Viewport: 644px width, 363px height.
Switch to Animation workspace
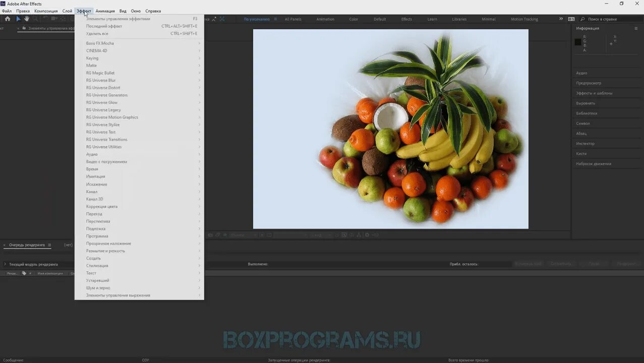tap(325, 19)
